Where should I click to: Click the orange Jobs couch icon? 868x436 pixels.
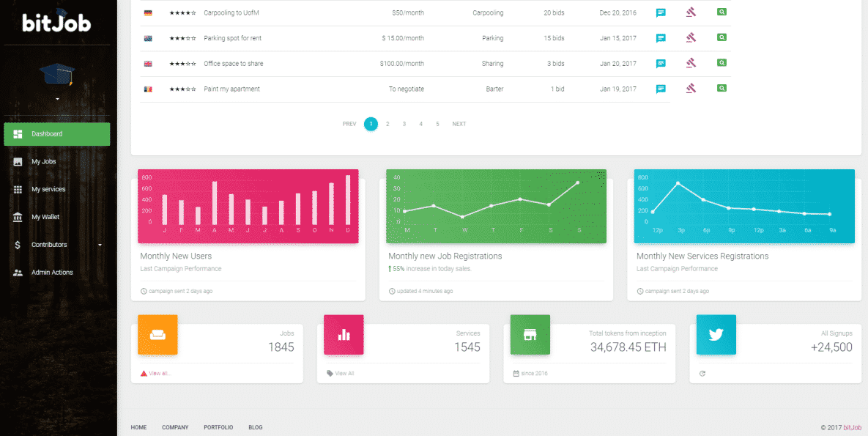(157, 335)
